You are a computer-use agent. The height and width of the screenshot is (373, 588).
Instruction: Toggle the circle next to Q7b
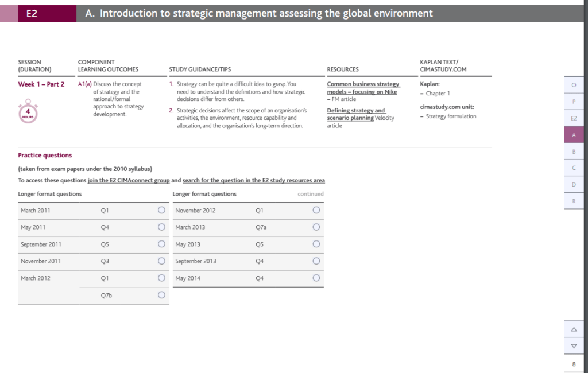click(161, 295)
